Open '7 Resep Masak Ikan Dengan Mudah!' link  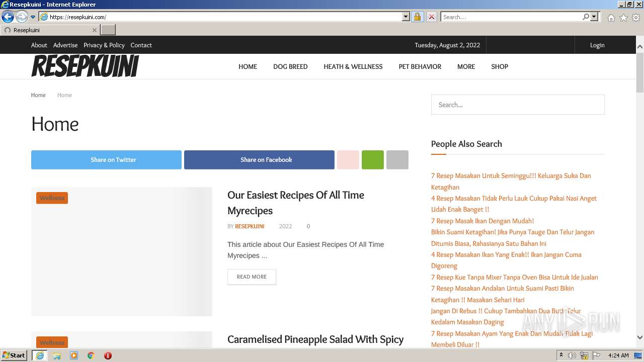(x=482, y=221)
